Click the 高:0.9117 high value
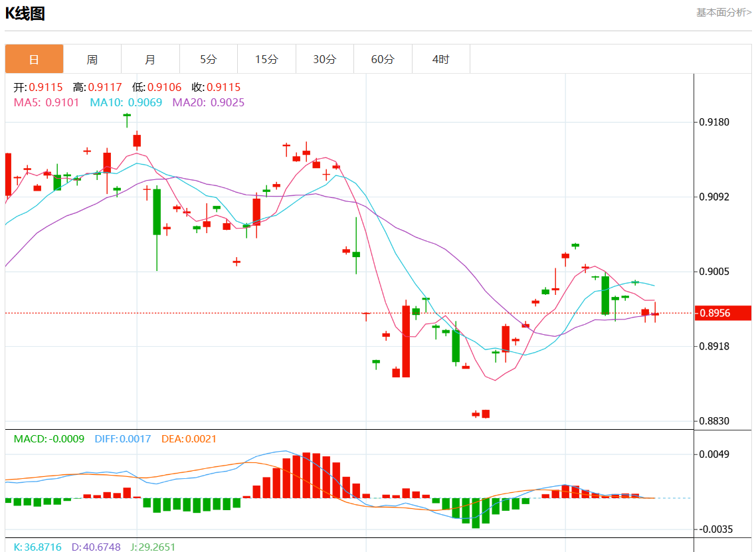The width and height of the screenshot is (756, 552). click(98, 87)
